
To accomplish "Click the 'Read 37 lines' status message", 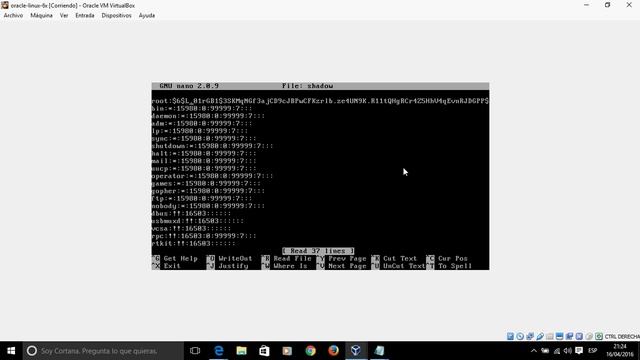I will coord(318,251).
